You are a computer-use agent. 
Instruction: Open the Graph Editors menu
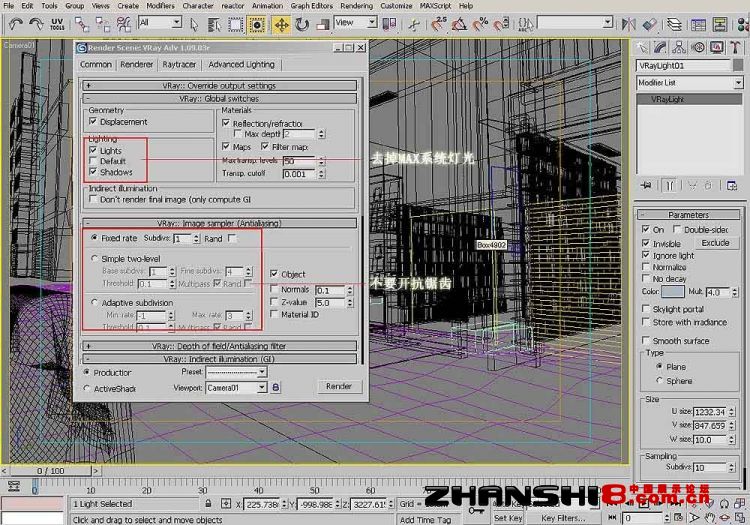pyautogui.click(x=311, y=6)
